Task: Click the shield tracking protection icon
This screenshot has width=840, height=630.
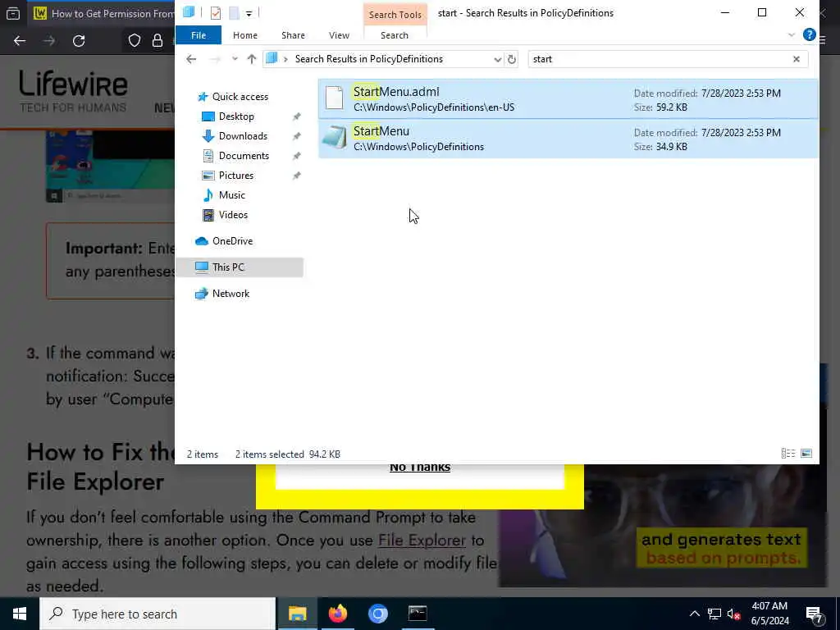Action: [134, 41]
